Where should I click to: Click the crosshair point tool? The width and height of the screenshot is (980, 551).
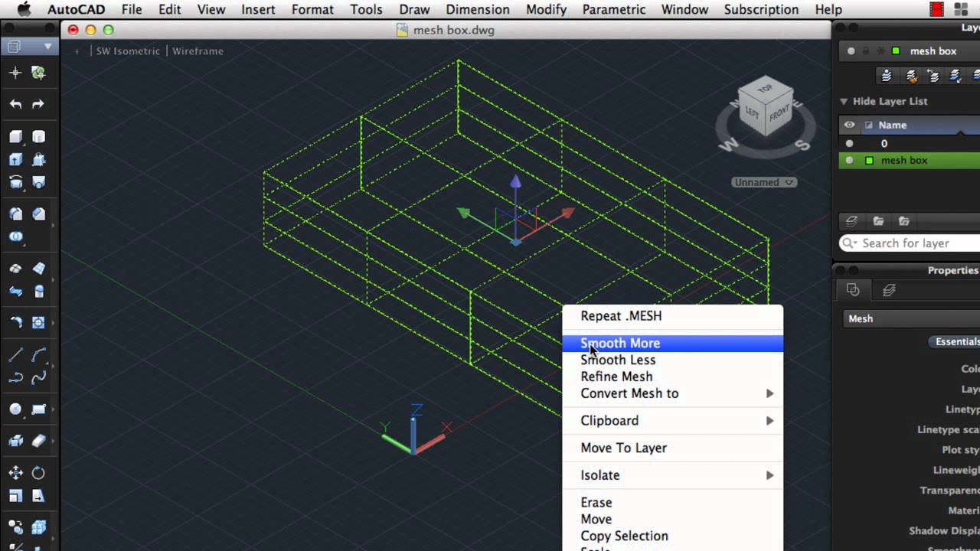(x=15, y=73)
